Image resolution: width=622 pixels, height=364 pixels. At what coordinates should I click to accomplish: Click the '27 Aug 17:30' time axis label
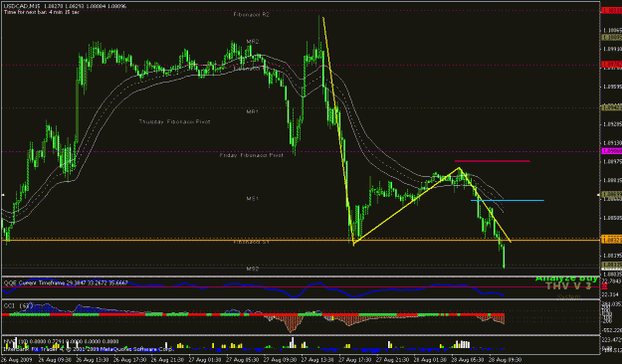(354, 360)
